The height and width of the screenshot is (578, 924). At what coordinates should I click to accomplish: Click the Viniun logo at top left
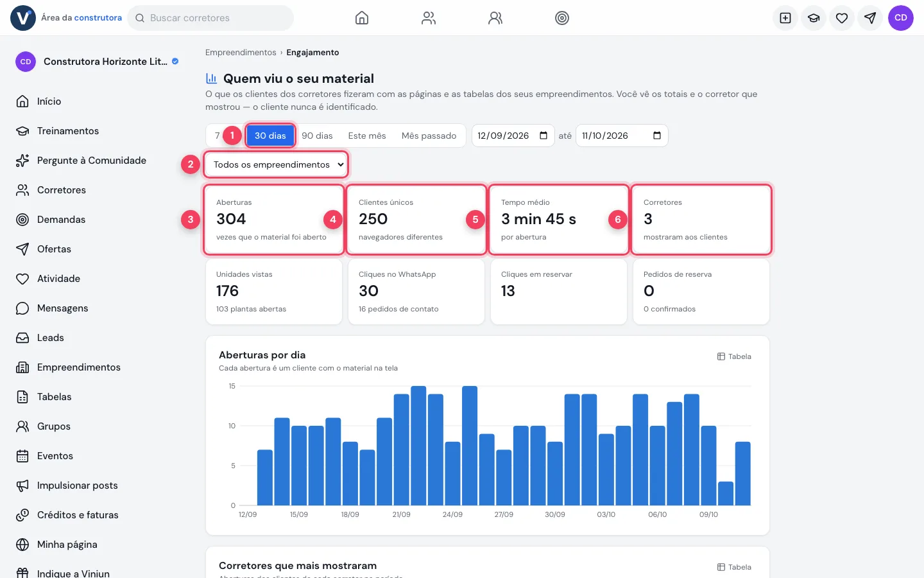click(x=23, y=18)
